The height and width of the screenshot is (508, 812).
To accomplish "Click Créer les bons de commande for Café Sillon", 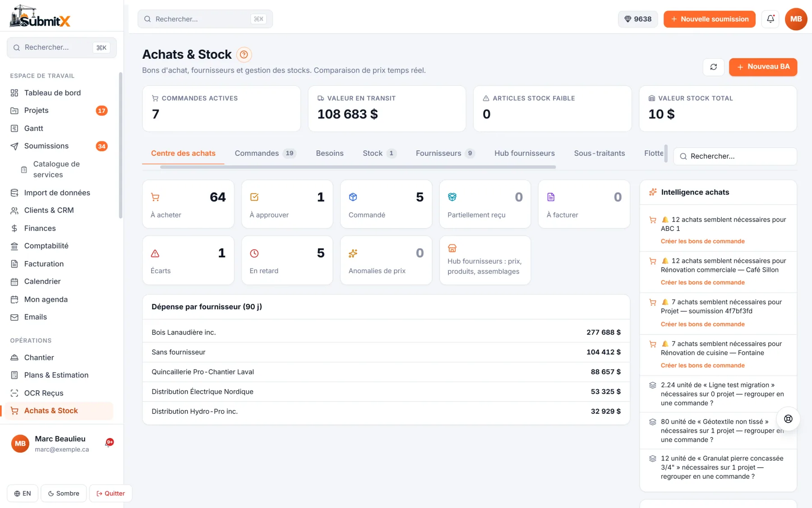I will 702,282.
